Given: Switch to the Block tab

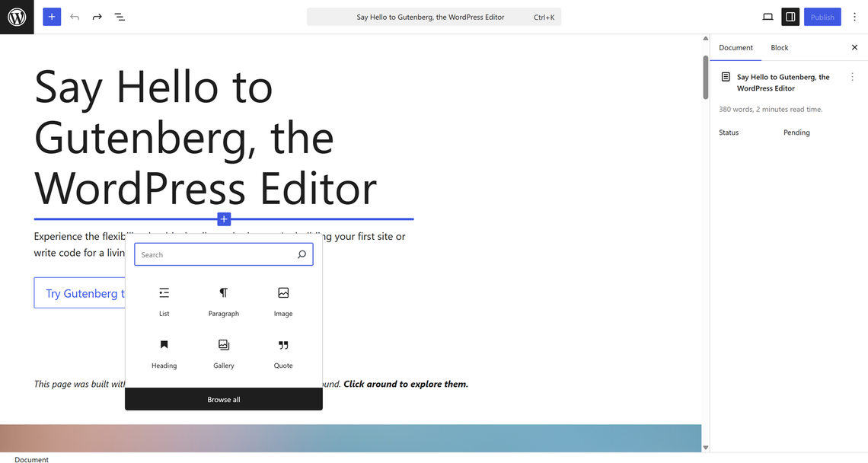Looking at the screenshot, I should tap(780, 48).
